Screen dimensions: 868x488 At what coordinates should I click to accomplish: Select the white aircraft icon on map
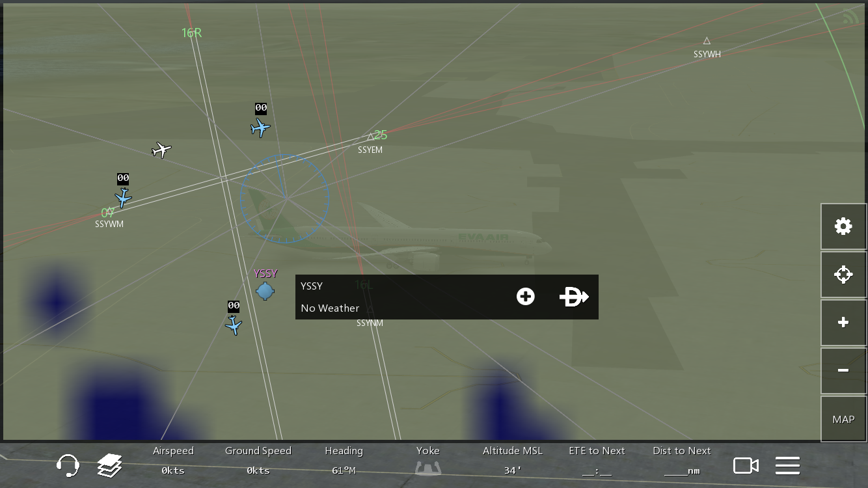(x=161, y=150)
